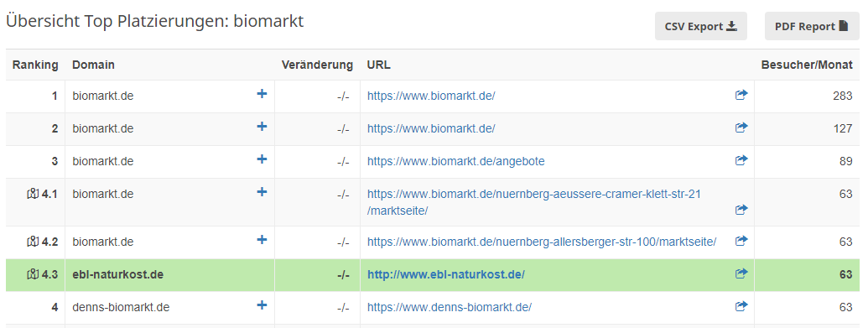
Task: Click the plus icon beside denns-biomarkt.de
Action: tap(262, 305)
